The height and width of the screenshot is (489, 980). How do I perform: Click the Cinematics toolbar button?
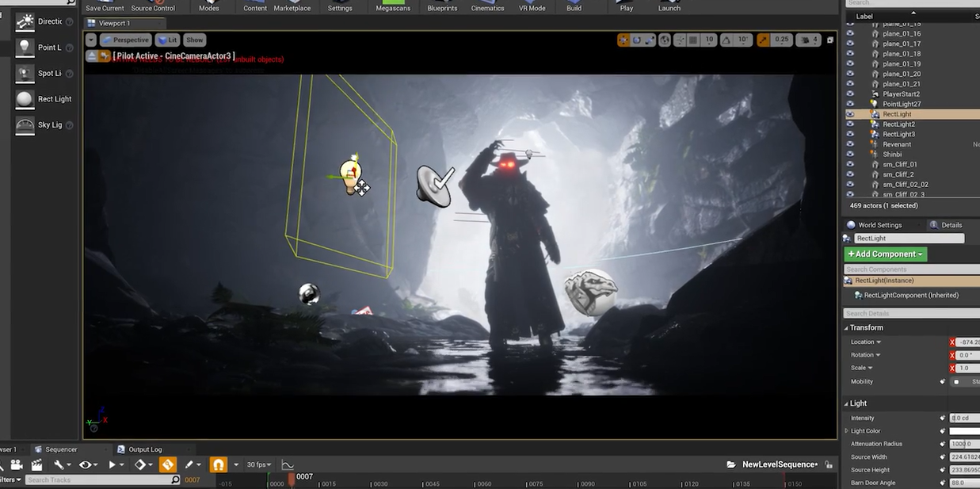click(487, 6)
